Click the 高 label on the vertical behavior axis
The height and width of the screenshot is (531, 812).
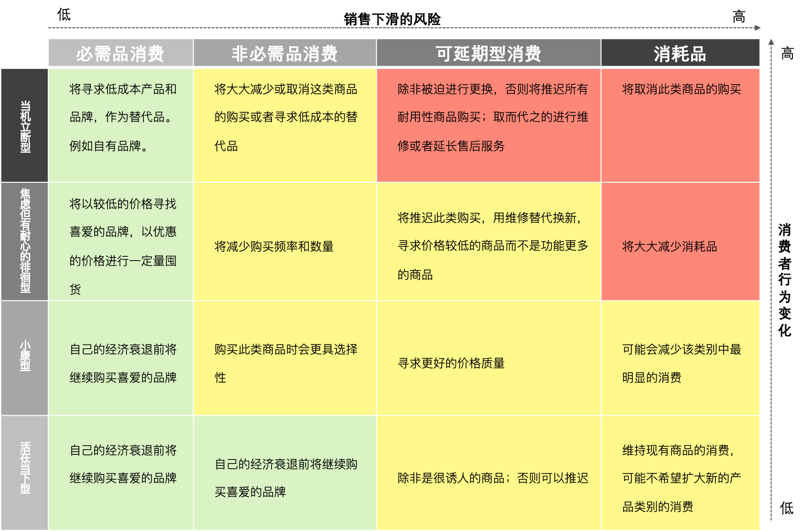[787, 53]
